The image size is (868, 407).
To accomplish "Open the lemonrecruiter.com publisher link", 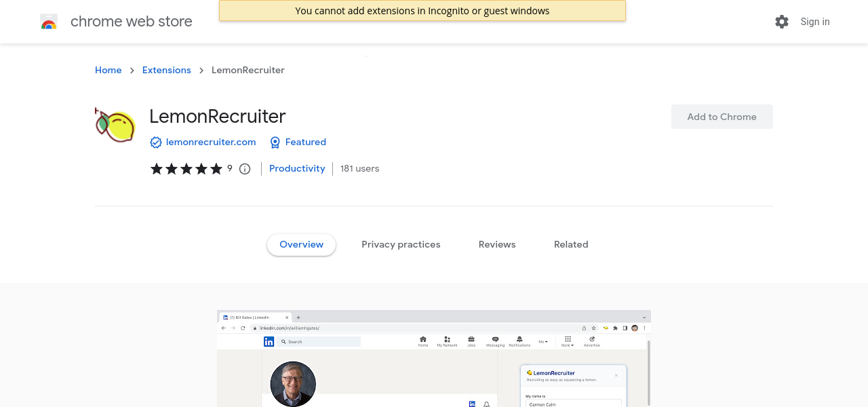I will 211,142.
